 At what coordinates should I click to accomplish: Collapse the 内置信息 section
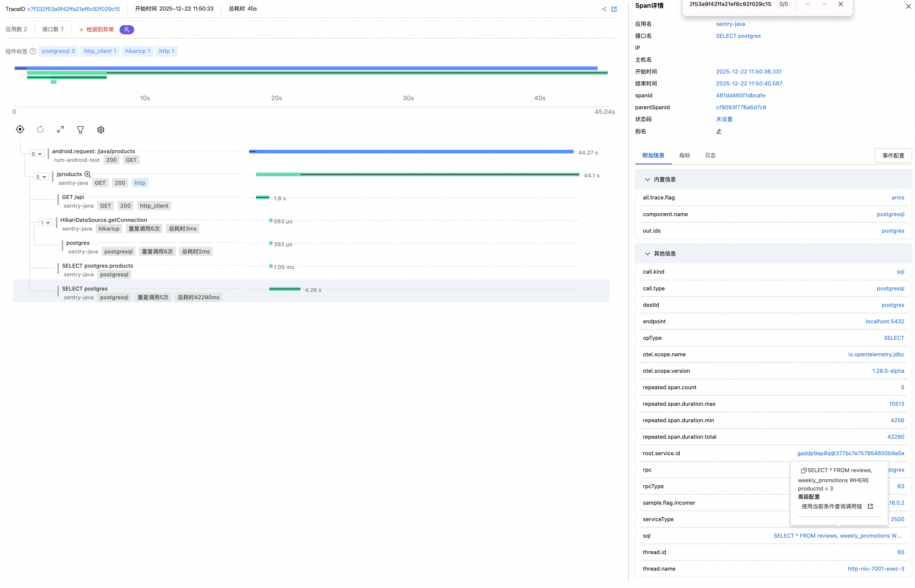(647, 180)
